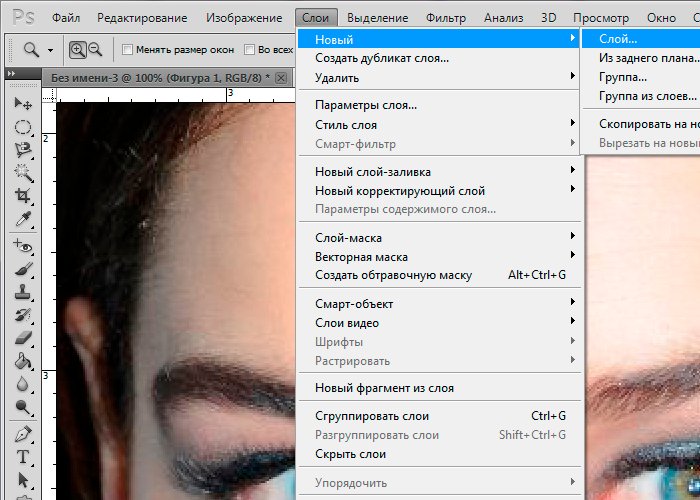Viewport: 700px width, 500px height.
Task: Select the Paint Bucket tool
Action: pyautogui.click(x=22, y=361)
